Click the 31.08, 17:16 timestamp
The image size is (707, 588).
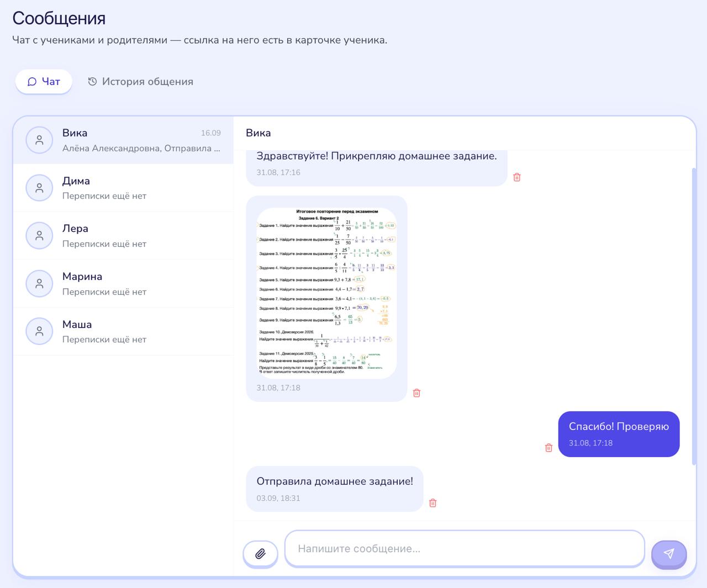278,172
